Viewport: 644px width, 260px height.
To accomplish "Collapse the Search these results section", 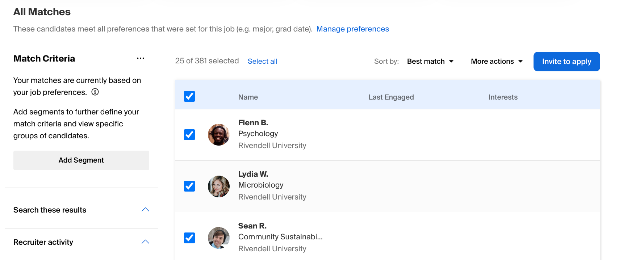I will pyautogui.click(x=145, y=210).
